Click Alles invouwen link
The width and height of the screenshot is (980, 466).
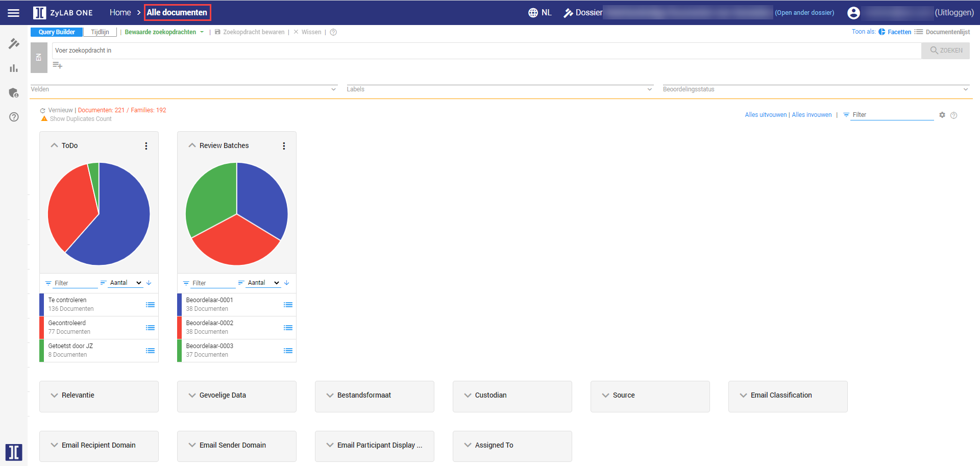click(x=812, y=115)
